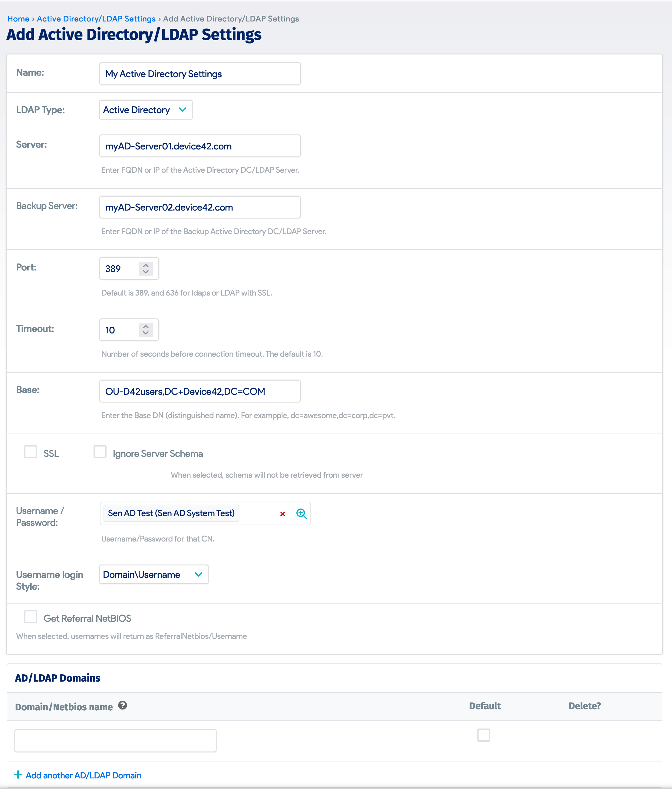Decrease the Timeout value with down arrow
Screen dimensions: 672x789
pos(146,333)
